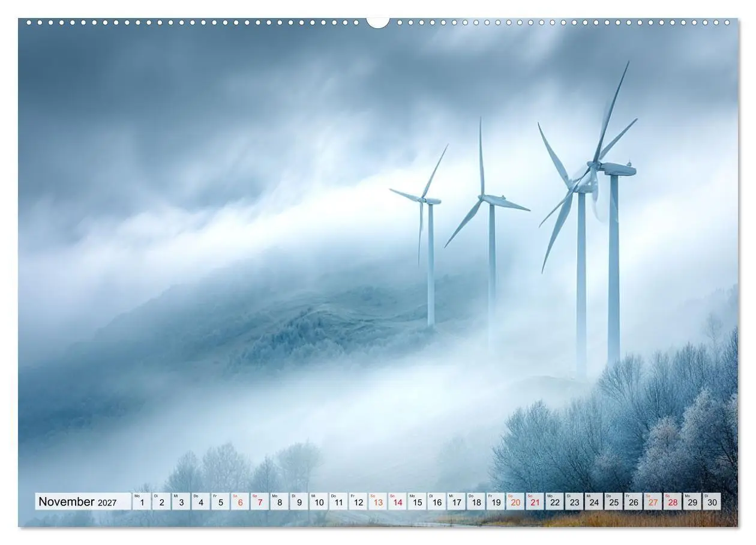Select Sunday 7 in the calendar strip
The width and height of the screenshot is (756, 545).
point(260,502)
